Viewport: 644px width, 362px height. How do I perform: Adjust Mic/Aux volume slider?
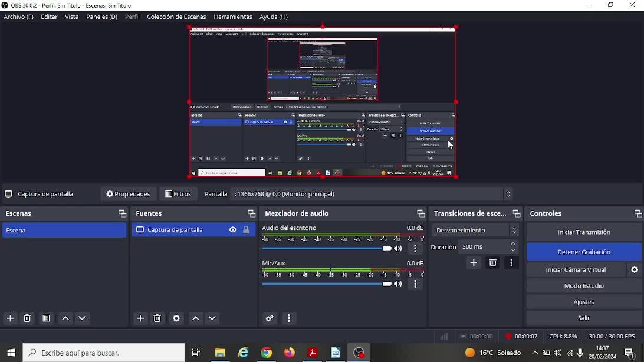tap(327, 284)
